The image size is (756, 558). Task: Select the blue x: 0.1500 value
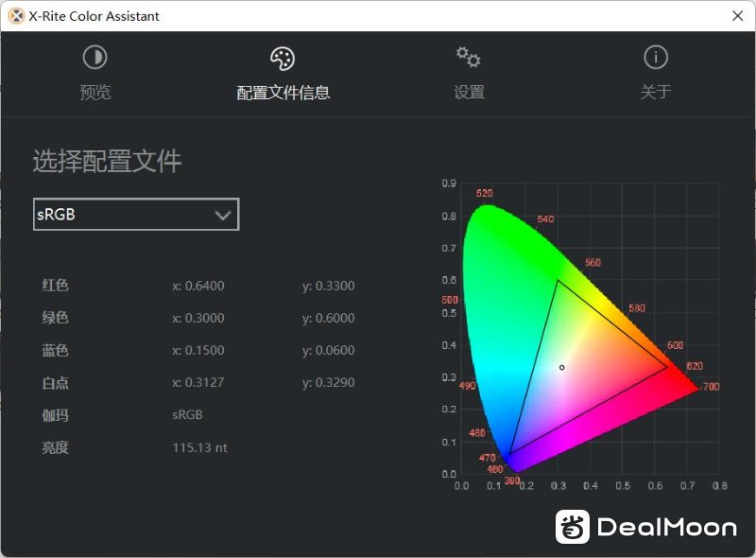pyautogui.click(x=198, y=350)
